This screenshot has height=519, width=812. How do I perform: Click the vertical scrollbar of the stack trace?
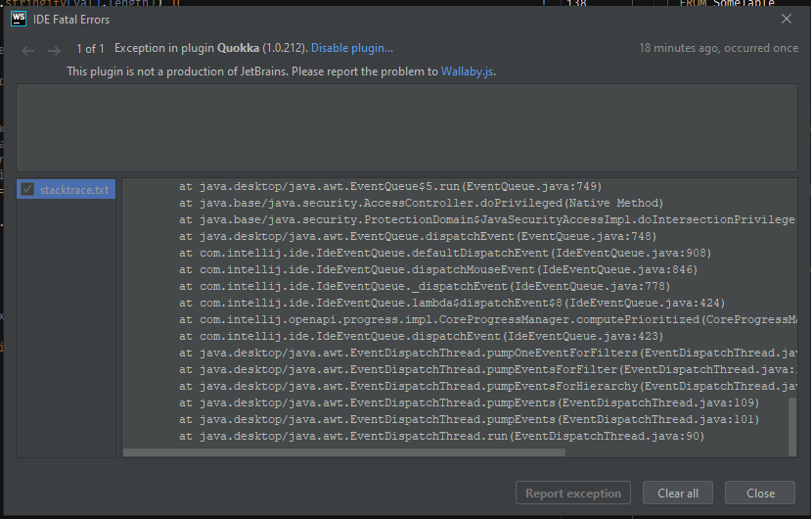click(791, 426)
